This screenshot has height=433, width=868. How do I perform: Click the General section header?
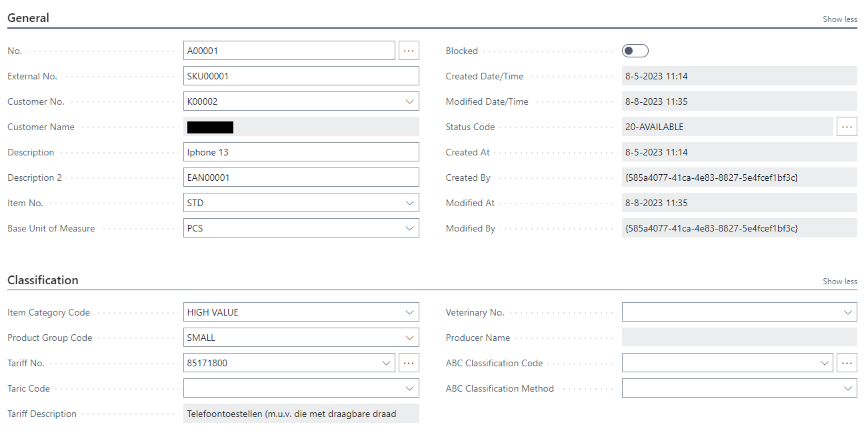pyautogui.click(x=28, y=17)
